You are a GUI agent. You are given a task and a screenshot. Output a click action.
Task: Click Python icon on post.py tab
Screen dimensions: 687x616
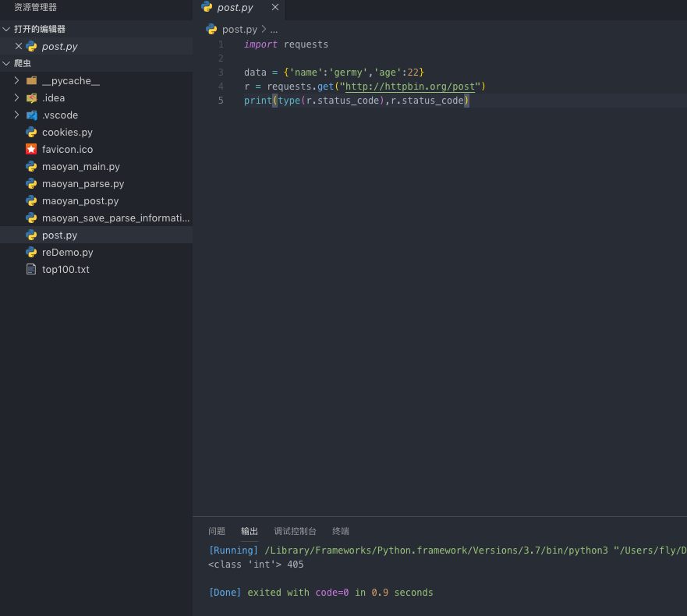pyautogui.click(x=207, y=6)
